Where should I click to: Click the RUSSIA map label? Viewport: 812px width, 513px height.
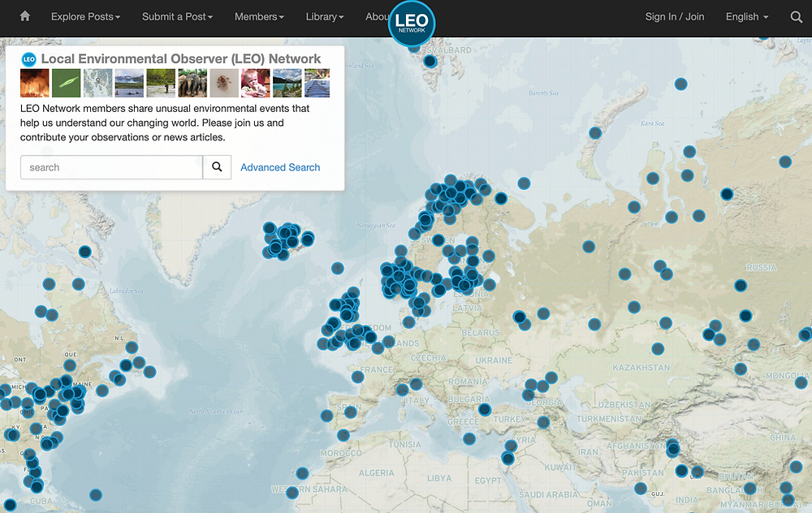tap(762, 268)
